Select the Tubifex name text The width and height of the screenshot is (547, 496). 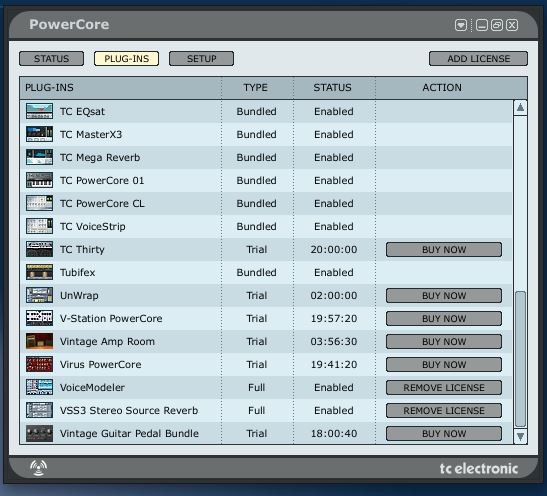pyautogui.click(x=77, y=272)
